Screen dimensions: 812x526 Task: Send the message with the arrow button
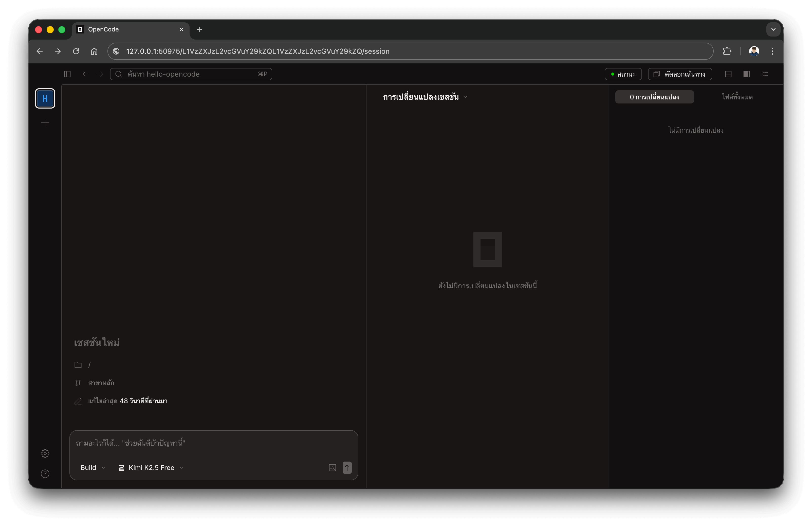tap(347, 468)
